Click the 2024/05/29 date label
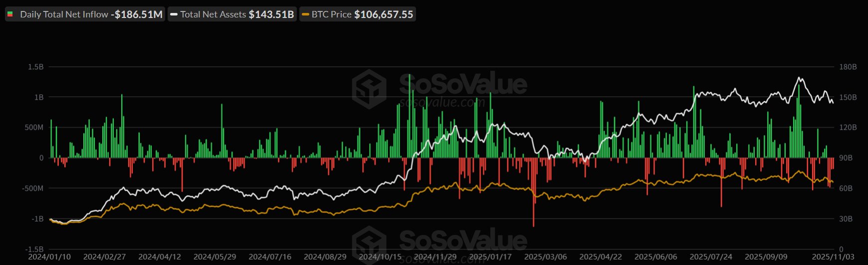The width and height of the screenshot is (868, 265). click(215, 257)
